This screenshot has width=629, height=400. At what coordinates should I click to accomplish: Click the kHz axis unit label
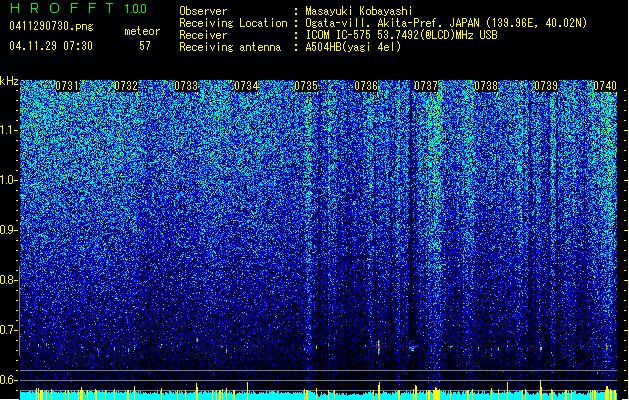(x=9, y=81)
